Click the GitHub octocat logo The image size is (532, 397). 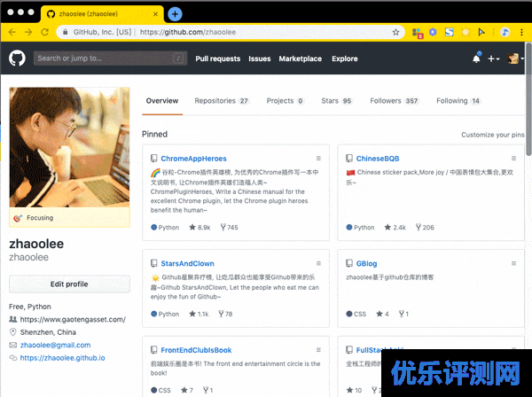coord(17,58)
